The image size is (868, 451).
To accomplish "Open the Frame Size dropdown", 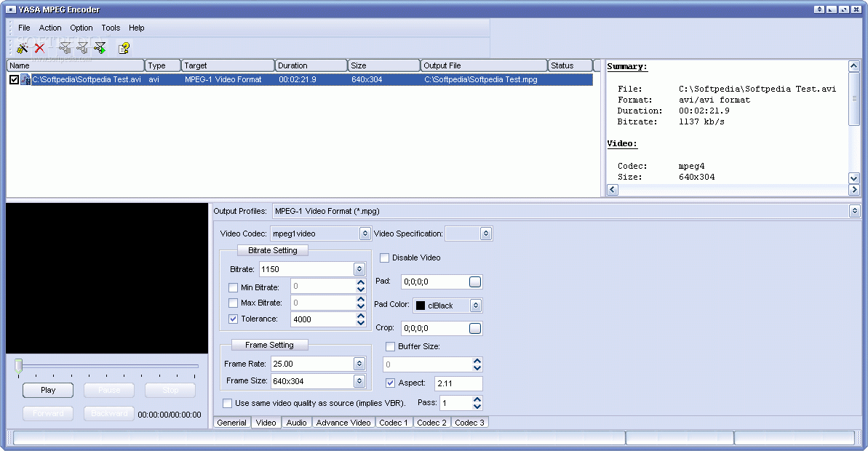I will pos(359,380).
